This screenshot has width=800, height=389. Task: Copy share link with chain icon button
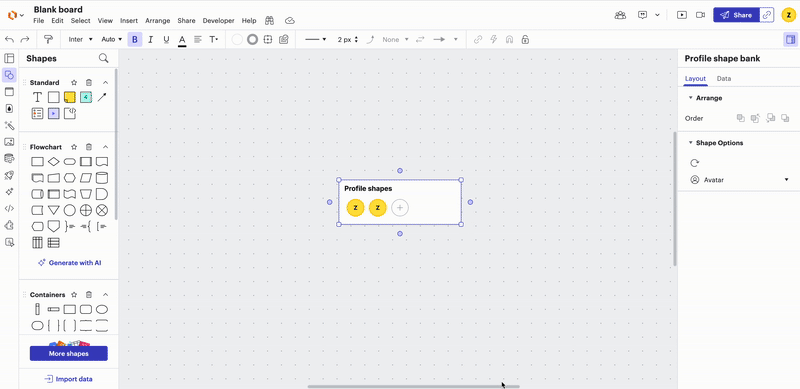766,15
